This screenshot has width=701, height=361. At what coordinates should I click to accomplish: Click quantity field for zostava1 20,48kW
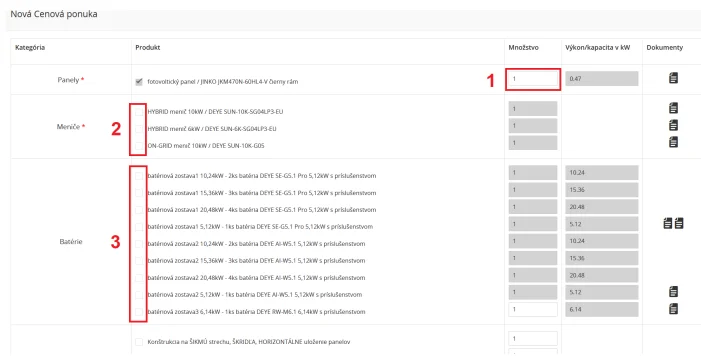click(x=533, y=207)
